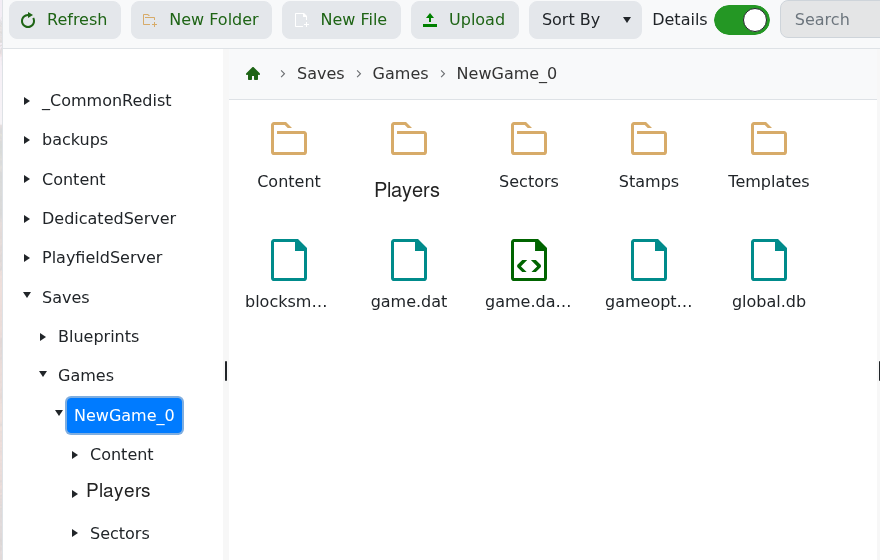Click the Refresh circular arrow icon
Image resolution: width=880 pixels, height=560 pixels.
pyautogui.click(x=28, y=20)
